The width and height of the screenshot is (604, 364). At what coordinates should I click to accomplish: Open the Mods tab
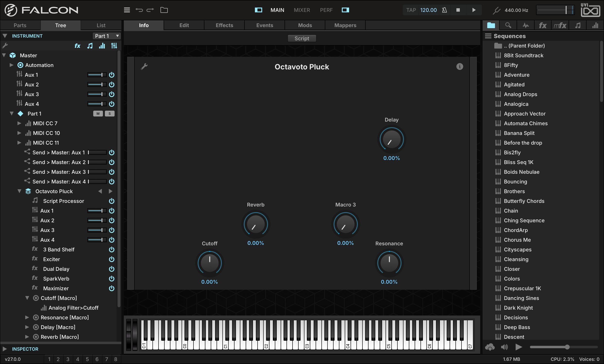coord(305,25)
